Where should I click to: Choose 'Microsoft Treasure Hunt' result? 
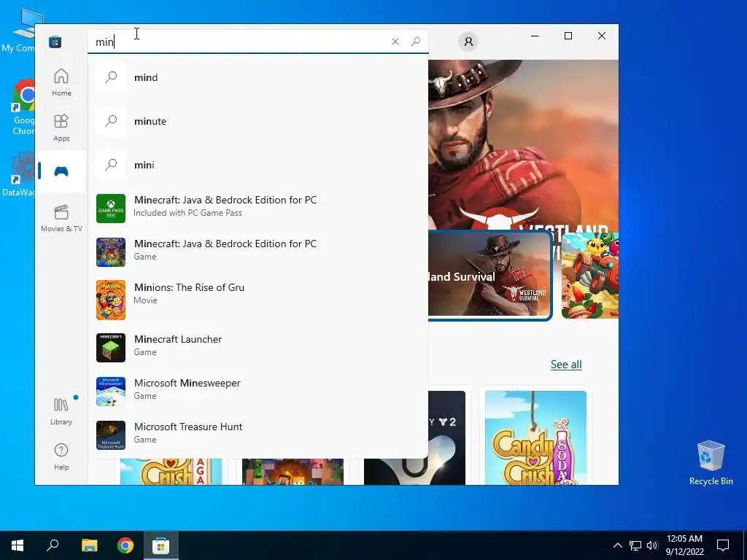(x=258, y=435)
